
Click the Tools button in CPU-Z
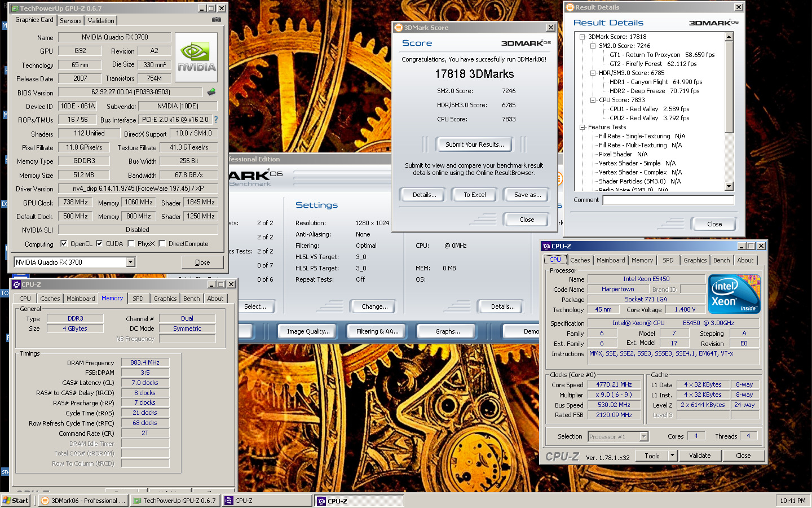(652, 456)
